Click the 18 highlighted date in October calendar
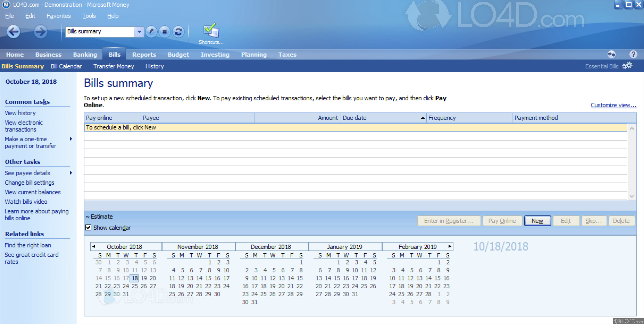Viewport: 644px width, 324px height. (134, 278)
